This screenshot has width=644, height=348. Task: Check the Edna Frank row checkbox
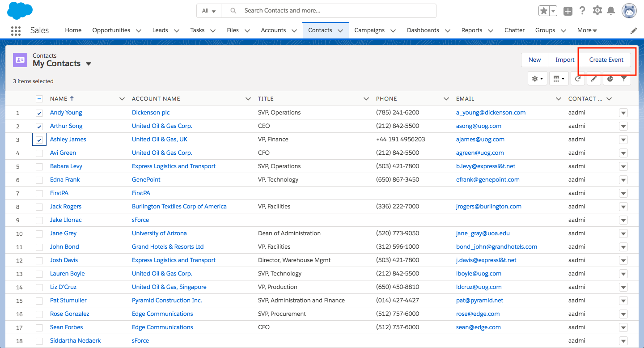click(39, 180)
